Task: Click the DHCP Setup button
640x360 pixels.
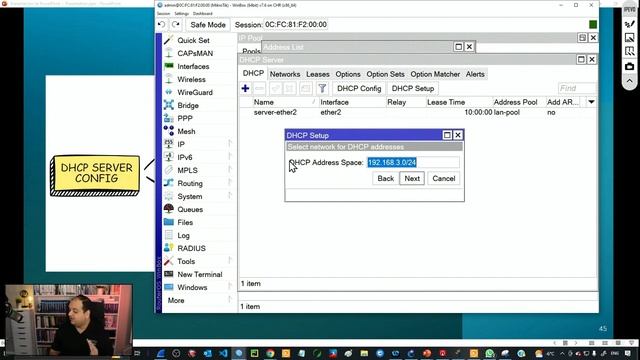Action: (413, 89)
